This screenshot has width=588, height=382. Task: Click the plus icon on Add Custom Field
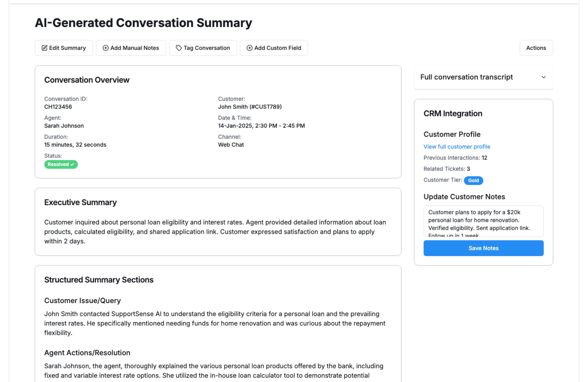(250, 48)
